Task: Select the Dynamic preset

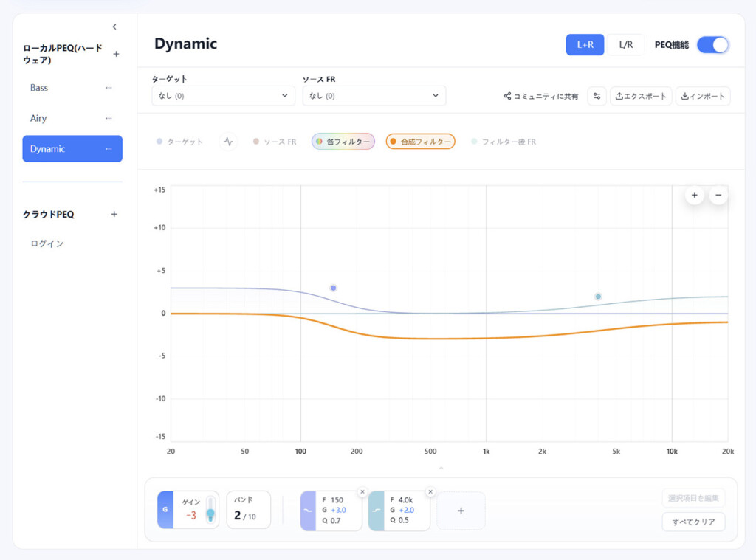Action: [x=72, y=149]
